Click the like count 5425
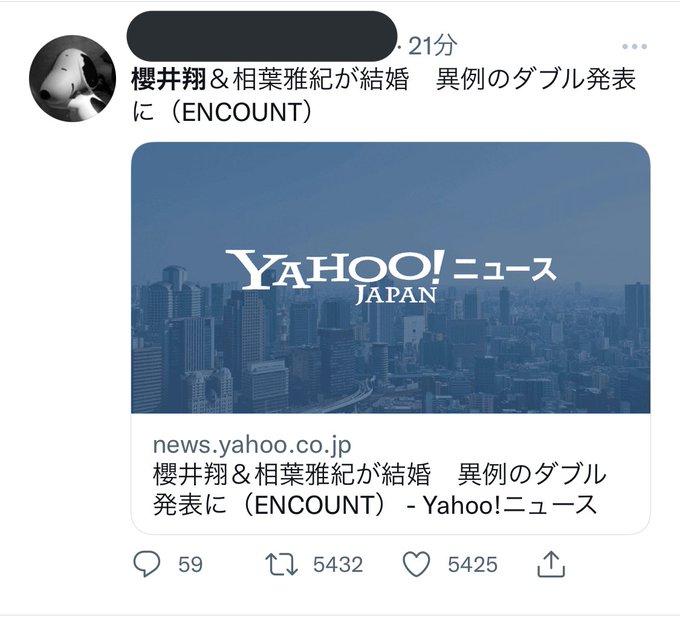 point(473,564)
